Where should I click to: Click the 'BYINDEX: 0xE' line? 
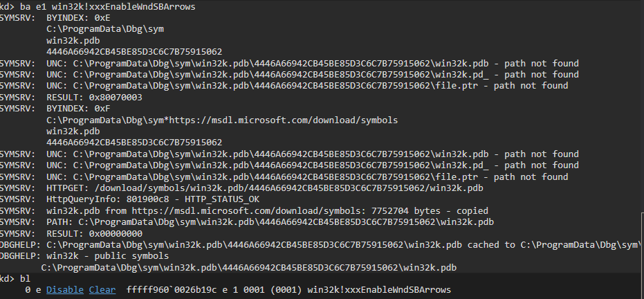[x=55, y=18]
